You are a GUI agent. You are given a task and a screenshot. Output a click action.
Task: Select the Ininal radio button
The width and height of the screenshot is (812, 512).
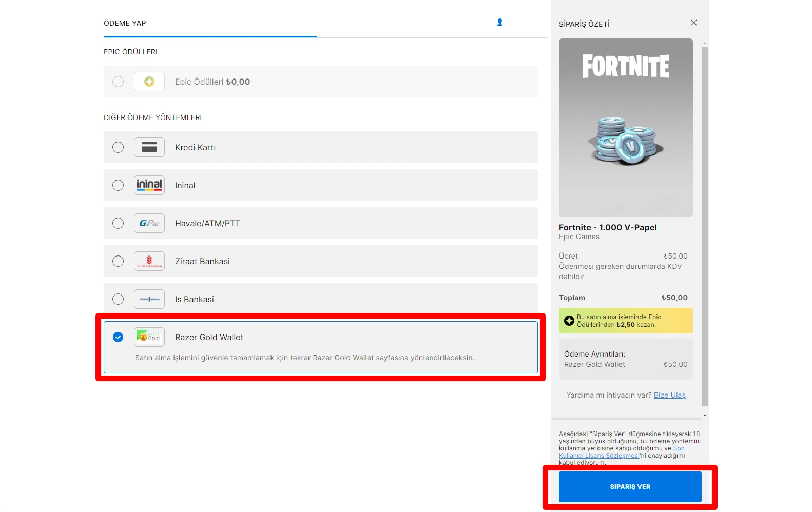(118, 185)
